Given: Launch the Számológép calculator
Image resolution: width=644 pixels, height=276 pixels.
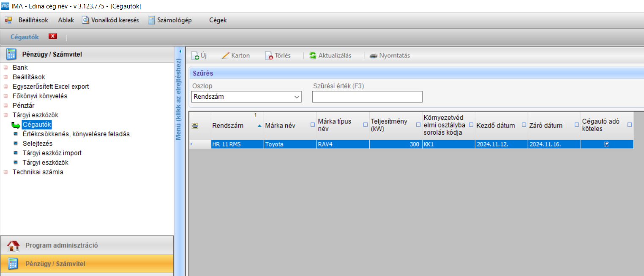Looking at the screenshot, I should 152,20.
